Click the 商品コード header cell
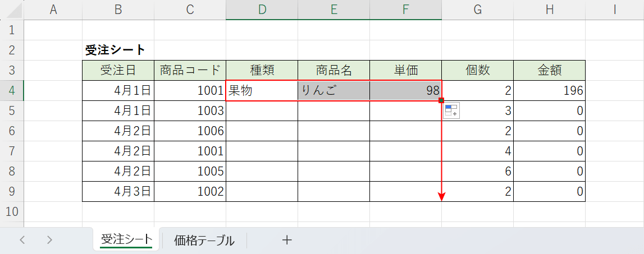 (190, 71)
